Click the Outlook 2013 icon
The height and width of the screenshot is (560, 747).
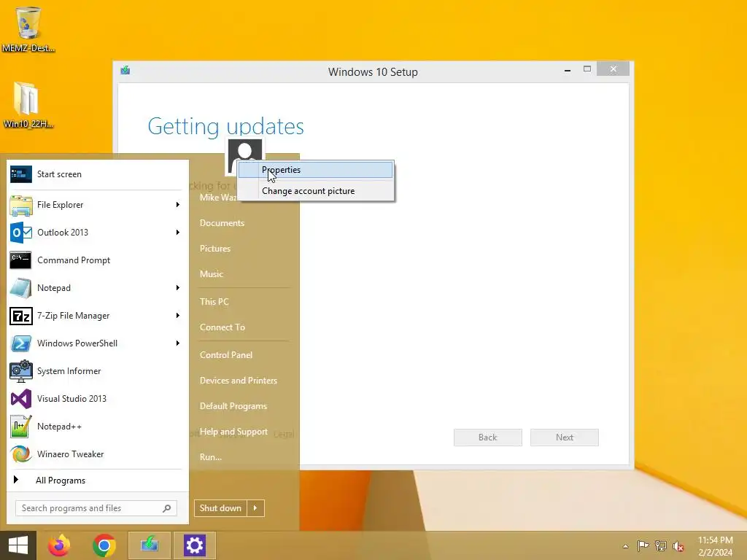tap(21, 233)
